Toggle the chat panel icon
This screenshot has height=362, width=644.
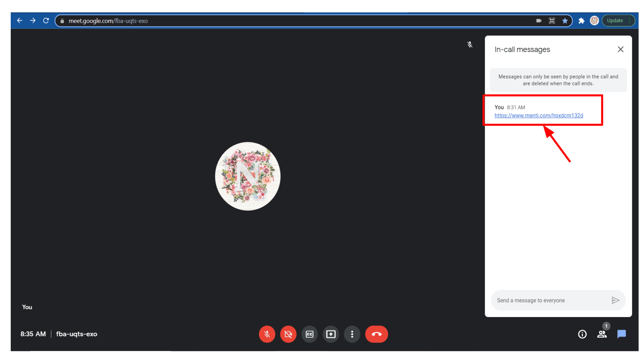622,334
